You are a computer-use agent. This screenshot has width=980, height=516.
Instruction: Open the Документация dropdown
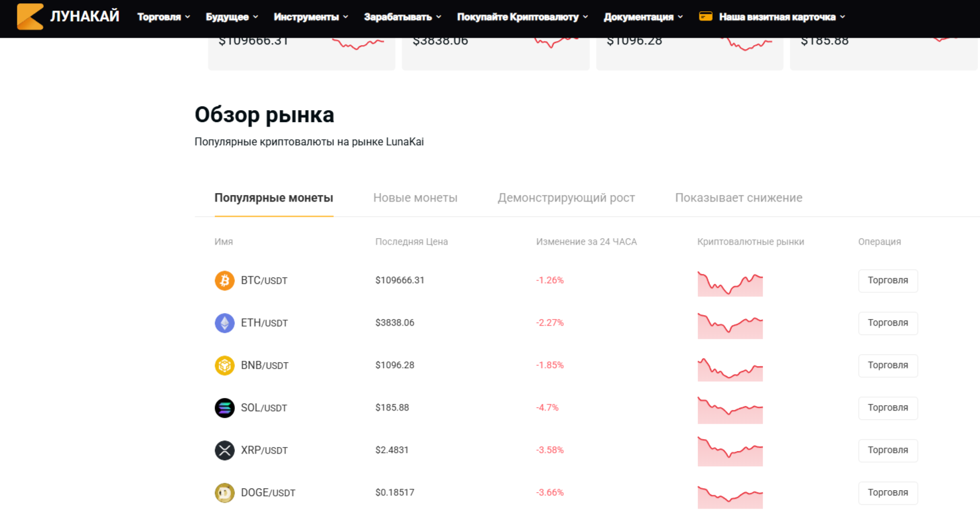click(x=643, y=17)
